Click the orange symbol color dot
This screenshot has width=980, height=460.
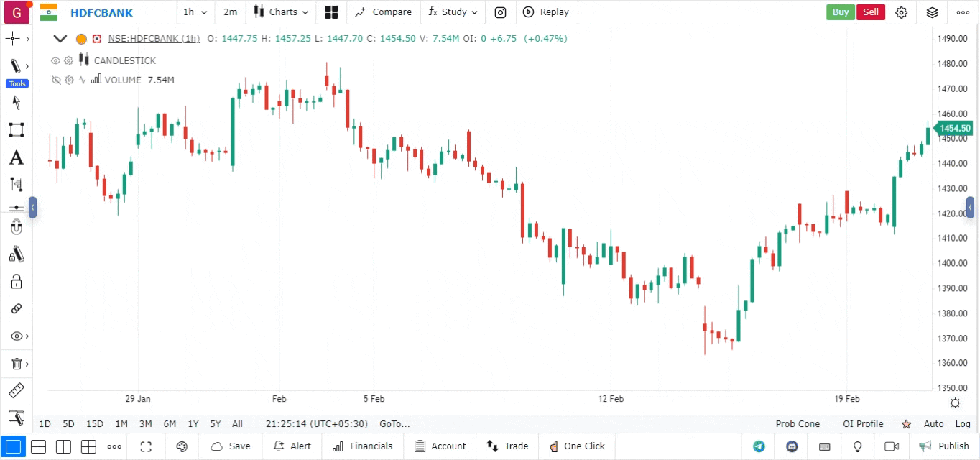pos(81,39)
